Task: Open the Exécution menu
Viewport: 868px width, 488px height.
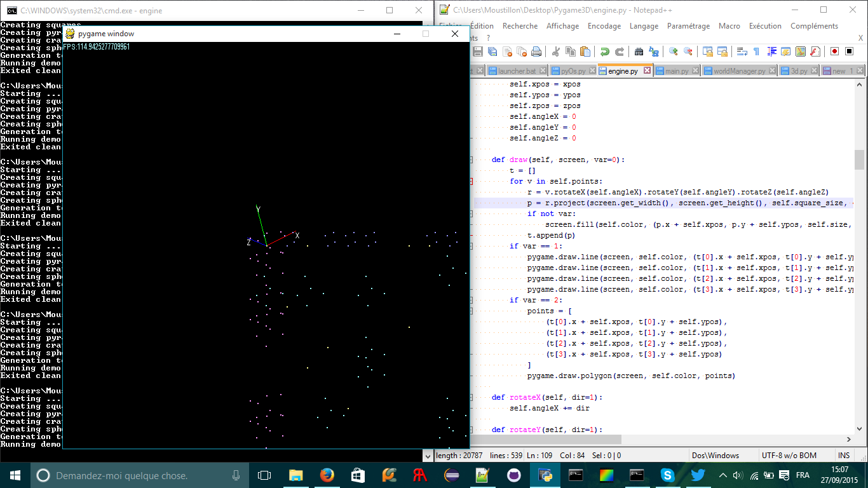Action: coord(765,26)
